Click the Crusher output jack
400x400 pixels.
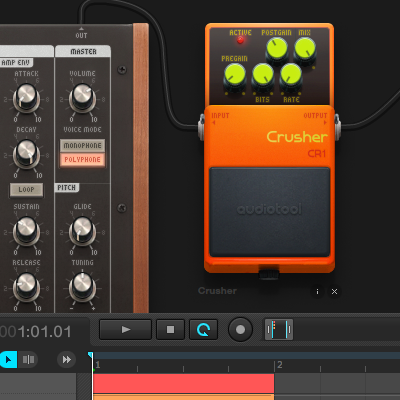337,127
